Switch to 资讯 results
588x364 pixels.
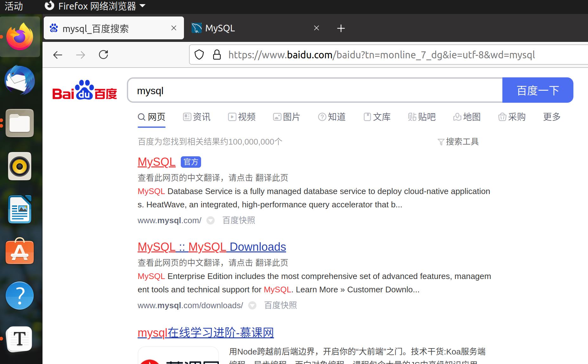[x=197, y=117]
